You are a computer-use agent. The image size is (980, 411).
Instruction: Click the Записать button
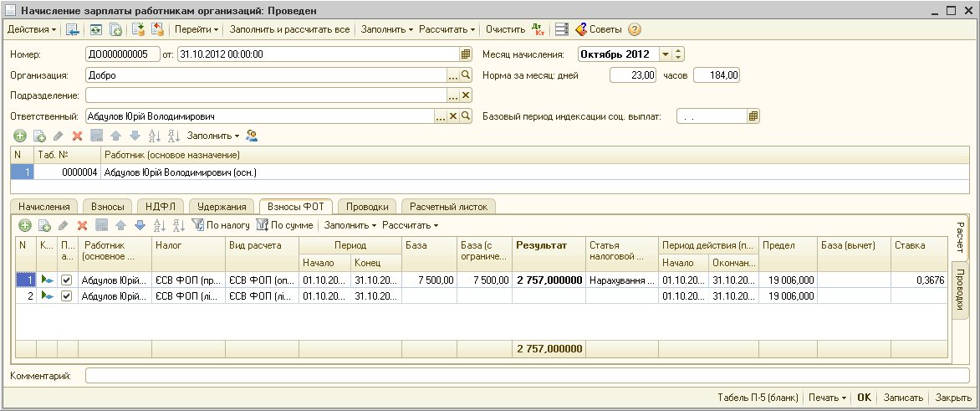tap(903, 398)
